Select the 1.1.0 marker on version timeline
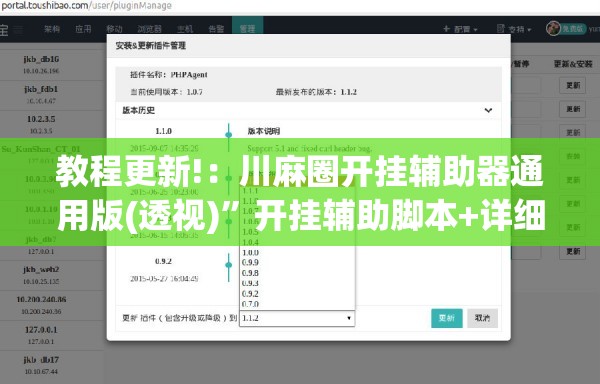The image size is (600, 384). click(x=229, y=135)
